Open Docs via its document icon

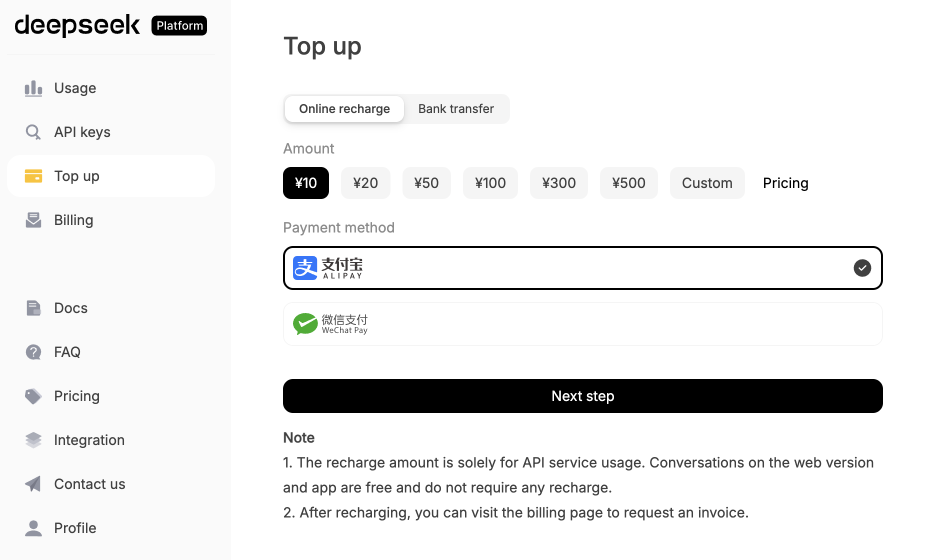[33, 308]
